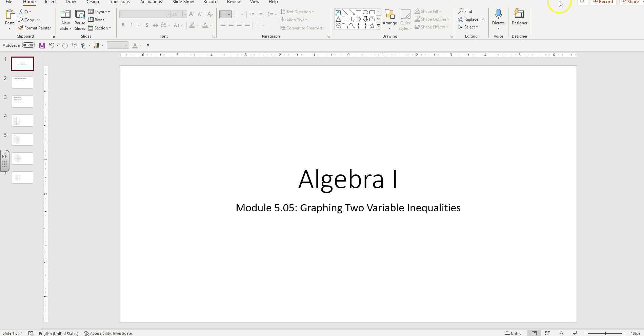The height and width of the screenshot is (336, 644).
Task: Start presentation from beginning icon in quick access
Action: click(x=75, y=45)
